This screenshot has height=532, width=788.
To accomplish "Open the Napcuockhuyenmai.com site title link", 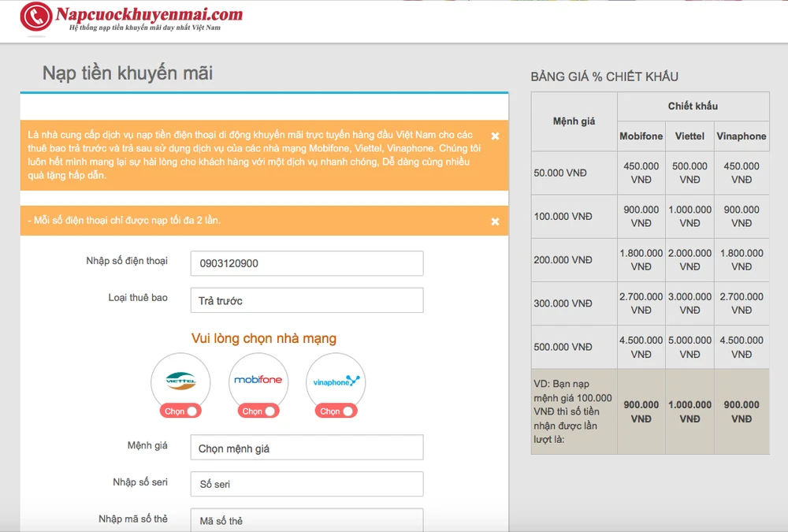I will 149,15.
